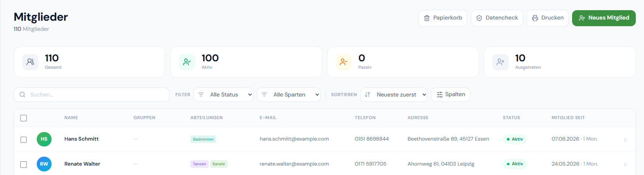Open Hans Schmitt row chevron
The width and height of the screenshot is (644, 175).
click(625, 140)
